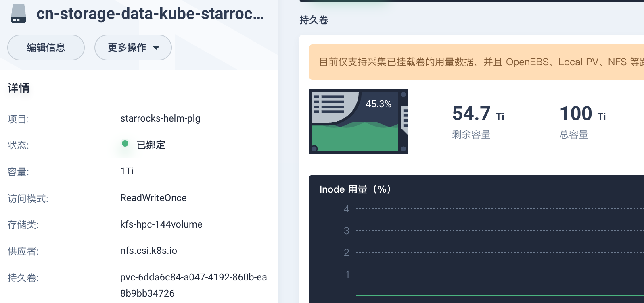Click the cn-storage-data-kube-starroc volume title
The width and height of the screenshot is (644, 303).
pyautogui.click(x=150, y=14)
